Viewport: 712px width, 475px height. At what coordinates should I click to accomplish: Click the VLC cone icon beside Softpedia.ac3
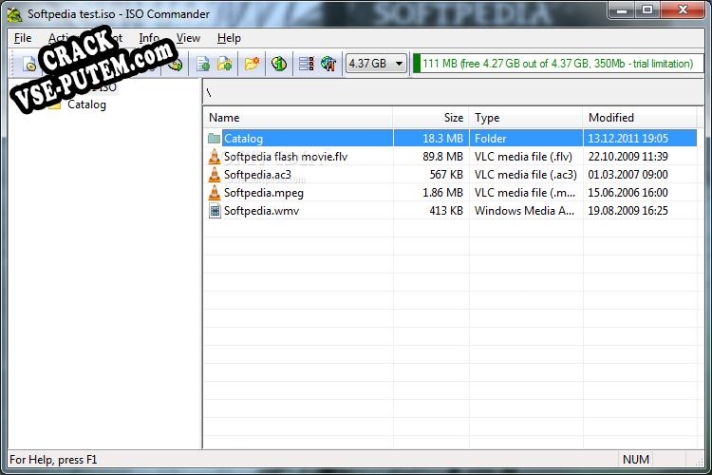click(x=214, y=175)
